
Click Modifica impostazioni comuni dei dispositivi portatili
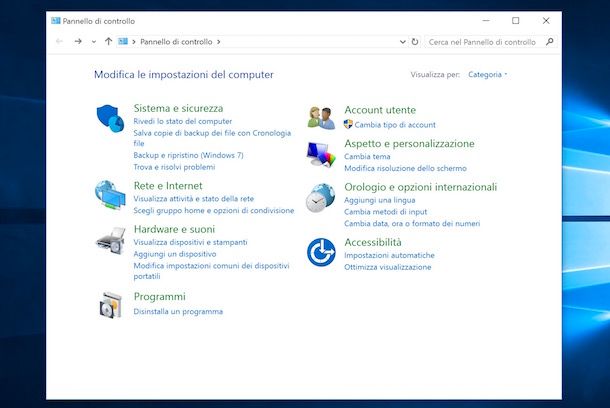tap(211, 271)
